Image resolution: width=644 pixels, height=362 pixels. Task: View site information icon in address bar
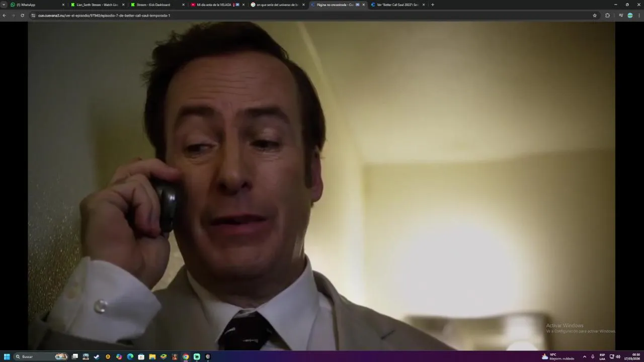[x=33, y=16]
